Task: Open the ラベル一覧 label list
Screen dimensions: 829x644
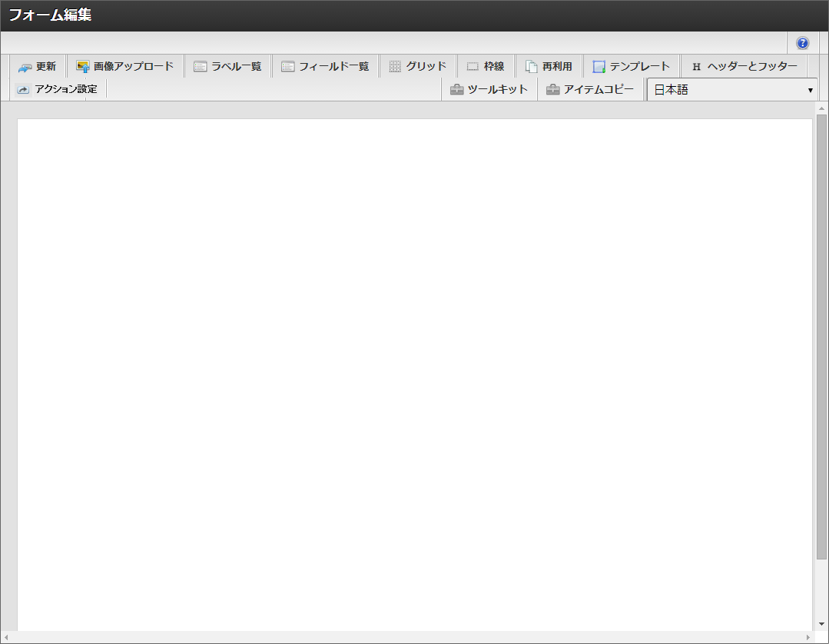Action: tap(227, 67)
